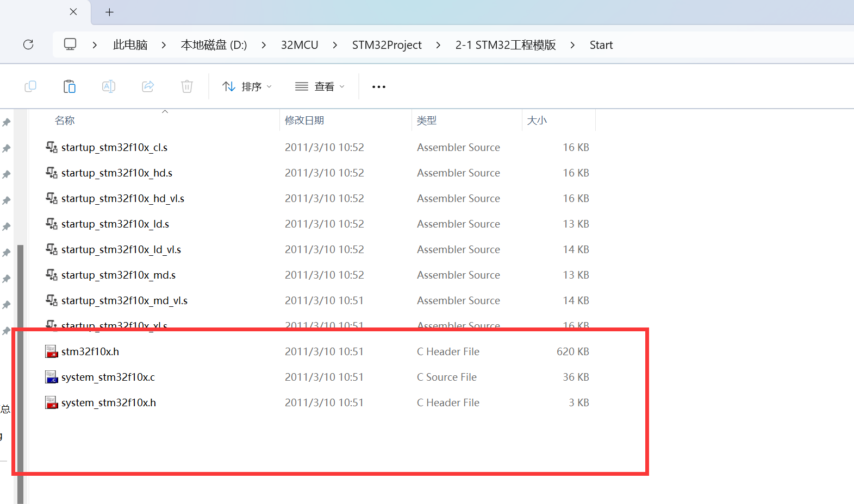Sort by 大小 column header
Image resolution: width=854 pixels, height=504 pixels.
537,121
